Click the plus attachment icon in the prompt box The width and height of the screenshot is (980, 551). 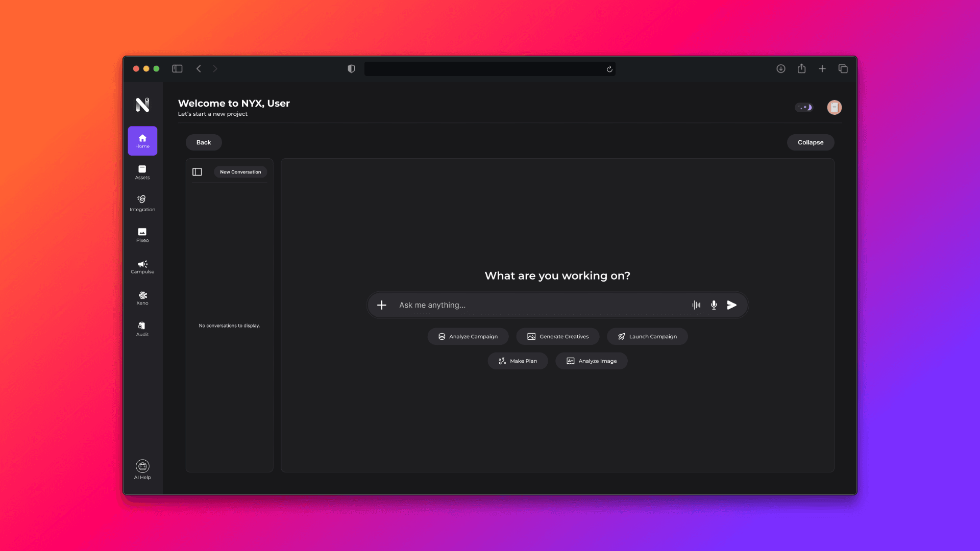(x=381, y=305)
